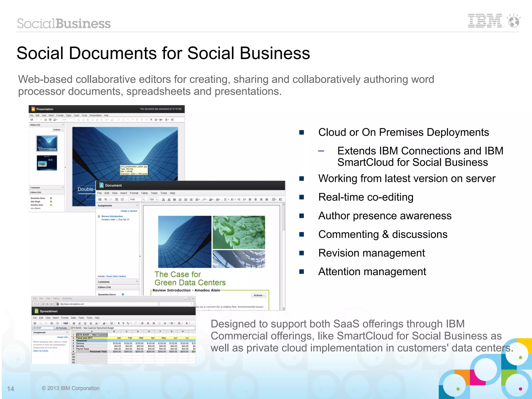The width and height of the screenshot is (532, 399).
Task: Click the Italic icon in Document window toolbar
Action: [180, 199]
